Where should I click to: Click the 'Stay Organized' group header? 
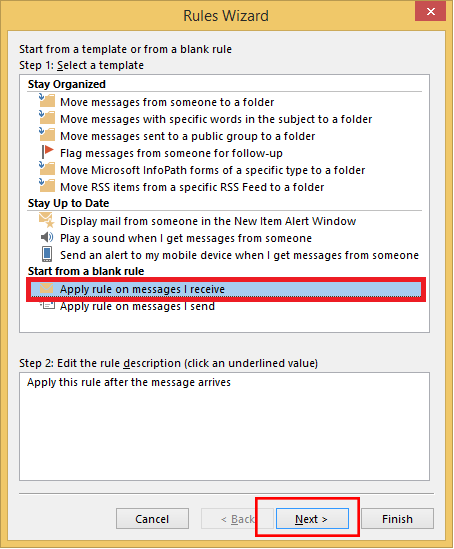point(67,84)
